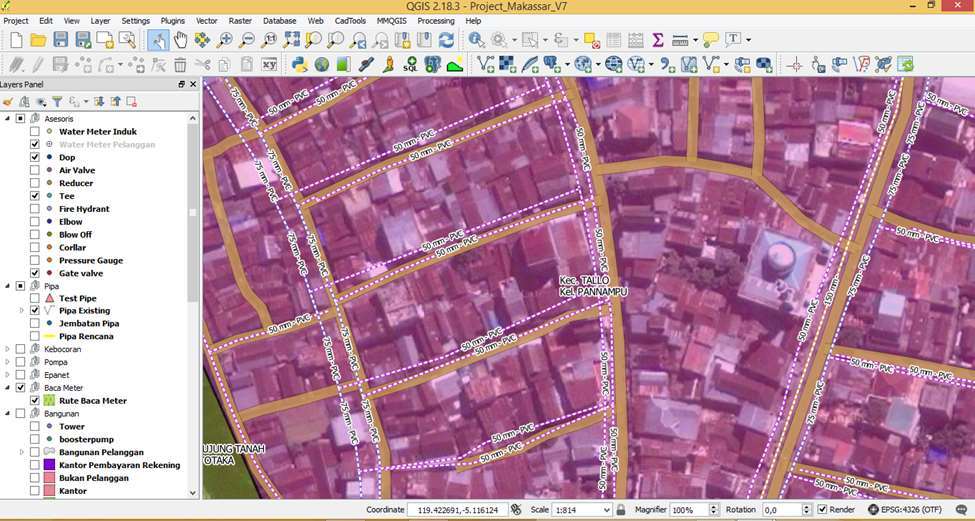Expand the Bangunan Pelanggan layer
This screenshot has height=521, width=975.
pyautogui.click(x=22, y=452)
